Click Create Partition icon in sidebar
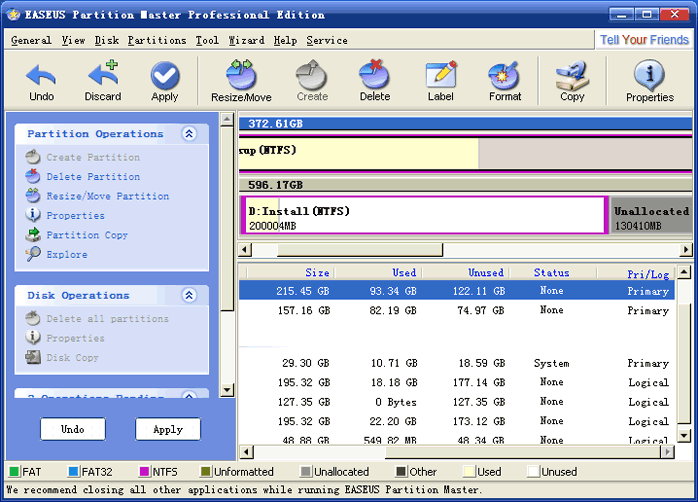 (x=32, y=157)
